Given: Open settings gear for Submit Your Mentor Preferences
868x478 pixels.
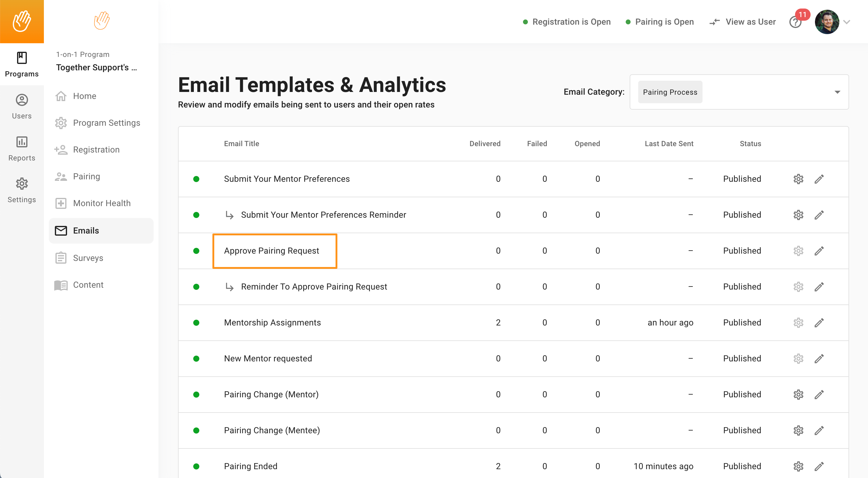Looking at the screenshot, I should click(798, 179).
